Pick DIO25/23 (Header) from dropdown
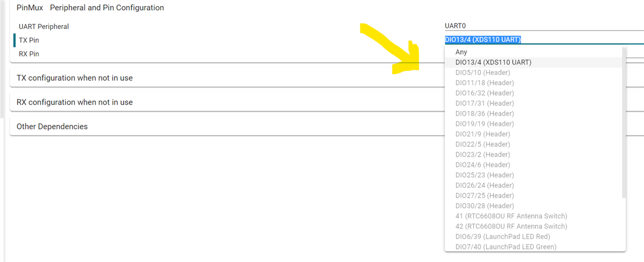The height and width of the screenshot is (262, 644). tap(484, 175)
